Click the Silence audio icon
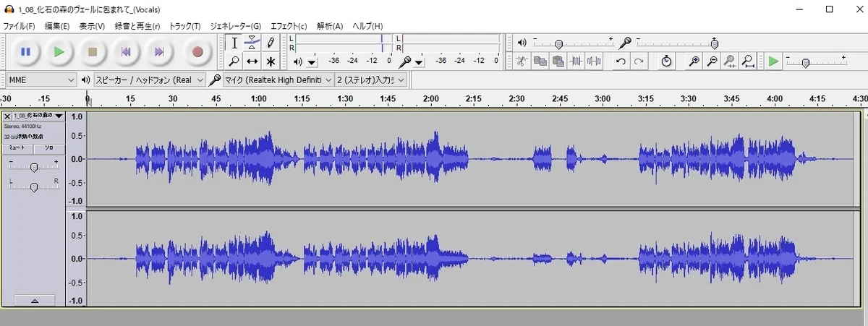 pyautogui.click(x=595, y=61)
